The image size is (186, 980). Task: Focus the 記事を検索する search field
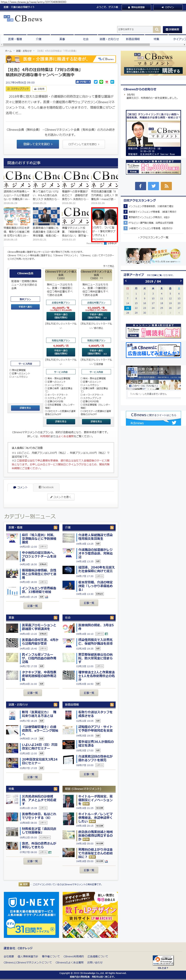[x=135, y=29]
